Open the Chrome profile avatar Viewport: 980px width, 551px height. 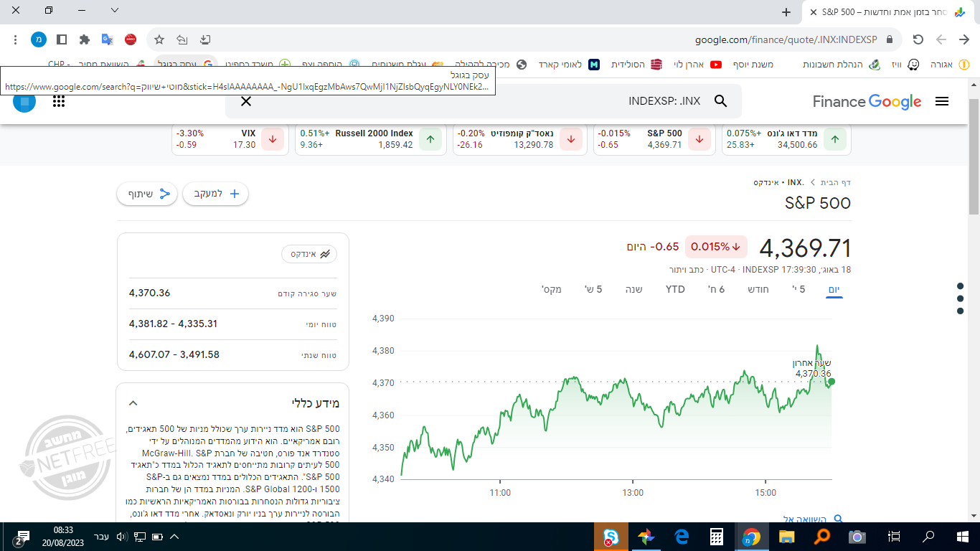point(39,39)
